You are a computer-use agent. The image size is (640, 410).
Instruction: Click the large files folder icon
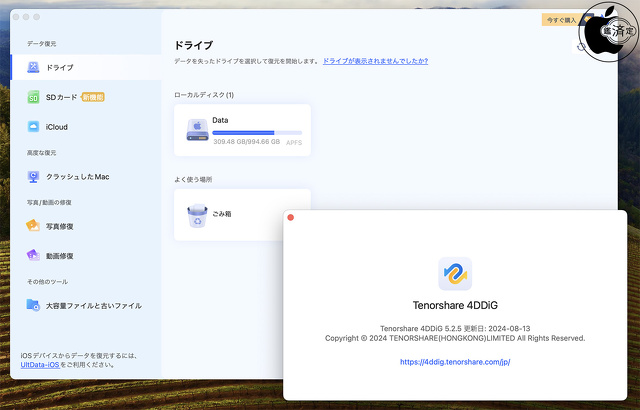33,305
